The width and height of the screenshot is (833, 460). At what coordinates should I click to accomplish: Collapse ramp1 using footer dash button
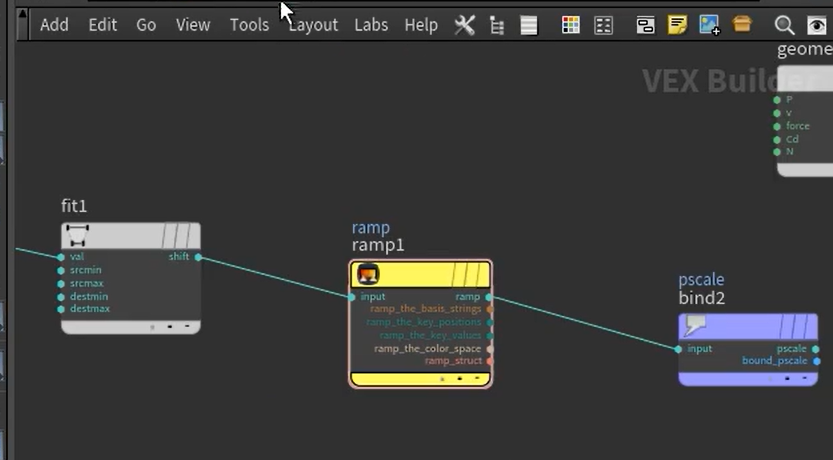(x=477, y=379)
